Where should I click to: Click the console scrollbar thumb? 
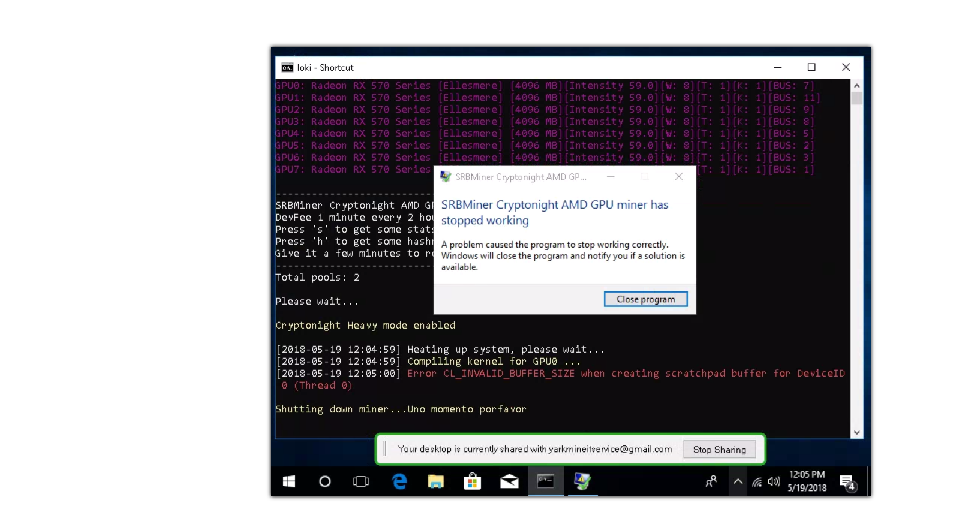point(857,98)
